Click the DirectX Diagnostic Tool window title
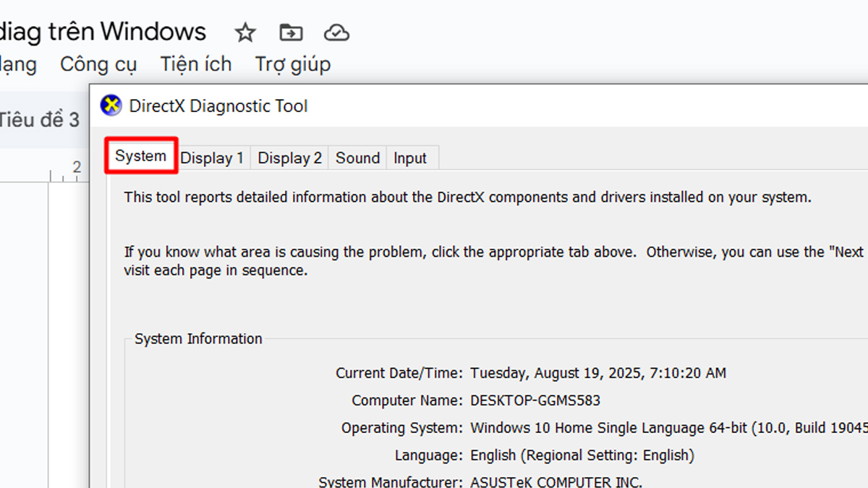The width and height of the screenshot is (868, 488). (218, 106)
